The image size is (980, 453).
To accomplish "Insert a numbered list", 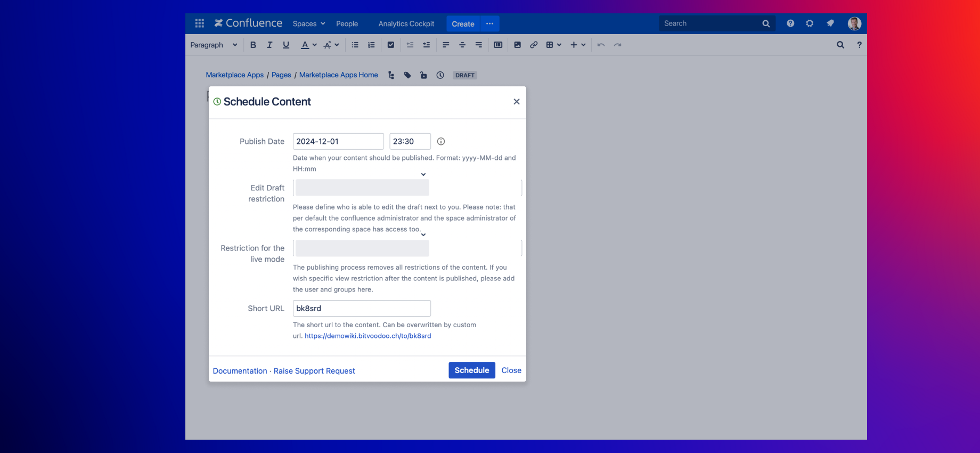I will click(x=371, y=45).
